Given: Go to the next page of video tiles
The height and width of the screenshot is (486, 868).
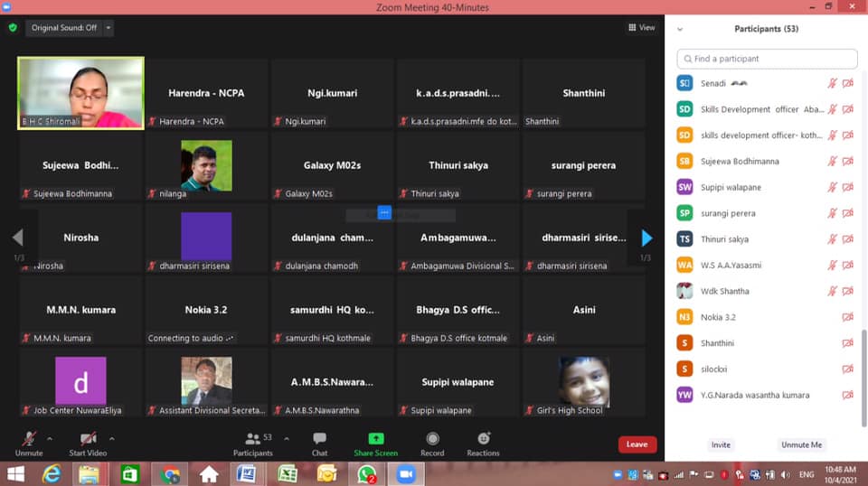Looking at the screenshot, I should 646,238.
